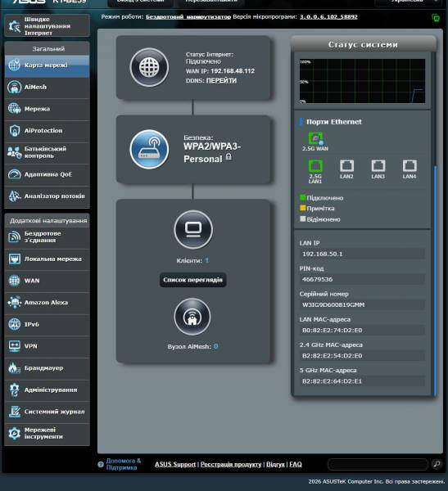The width and height of the screenshot is (448, 491).
Task: Click the IPv6 icon in sidebar
Action: point(14,324)
